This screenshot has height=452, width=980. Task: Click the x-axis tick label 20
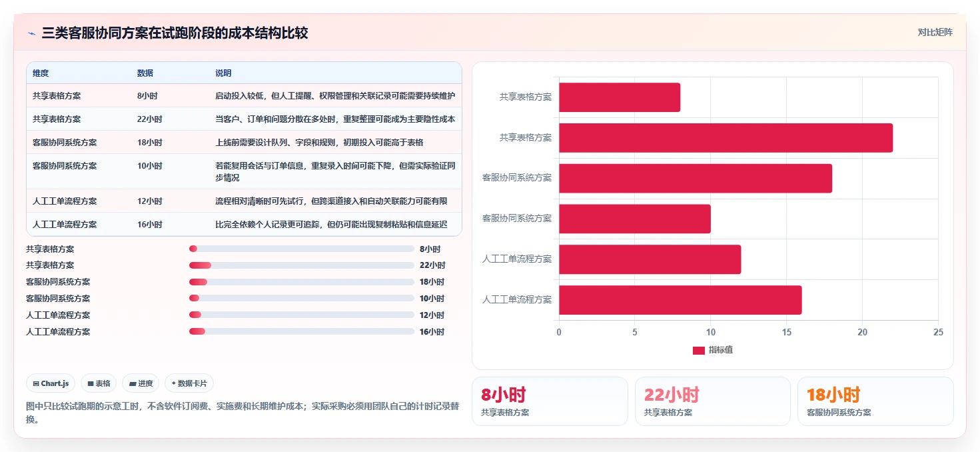862,332
